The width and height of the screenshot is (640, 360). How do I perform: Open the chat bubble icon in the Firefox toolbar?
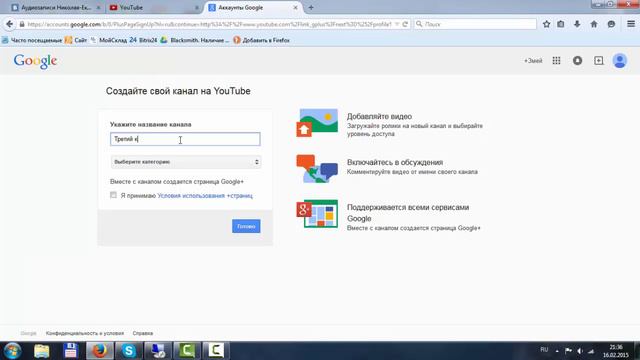611,24
